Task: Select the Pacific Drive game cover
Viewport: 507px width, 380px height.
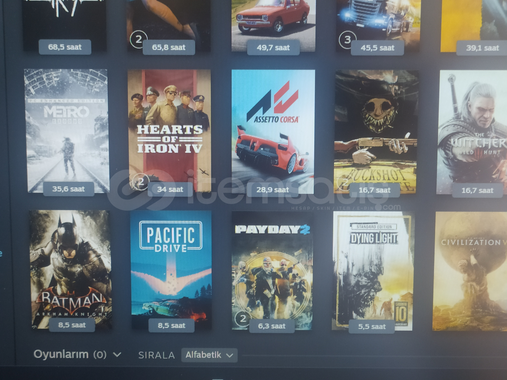Action: (171, 270)
